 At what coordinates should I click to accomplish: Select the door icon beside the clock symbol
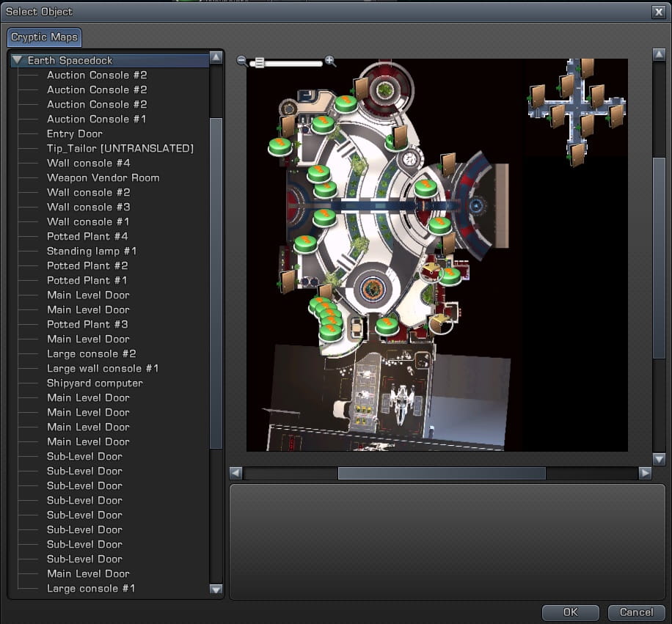[x=400, y=136]
